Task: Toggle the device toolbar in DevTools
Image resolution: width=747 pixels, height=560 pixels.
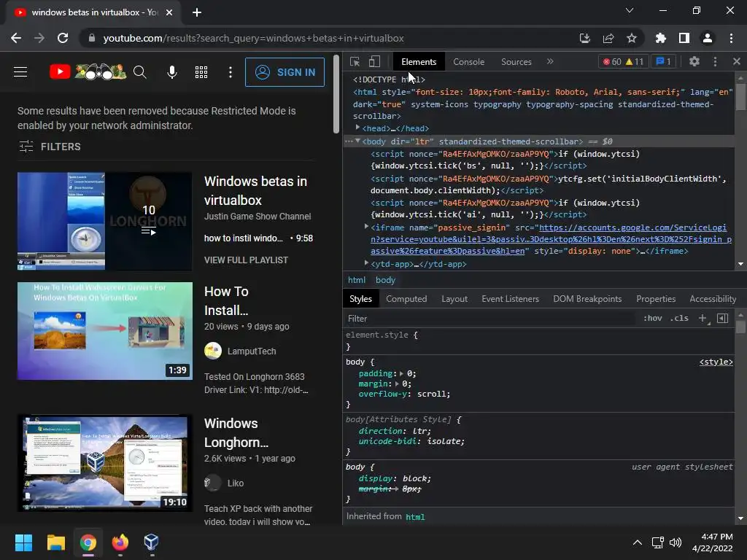Action: (374, 62)
